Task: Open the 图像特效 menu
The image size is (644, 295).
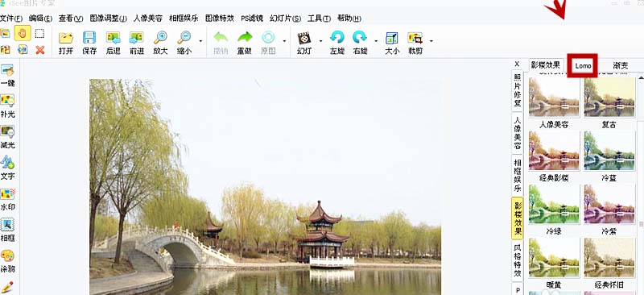Action: click(220, 19)
